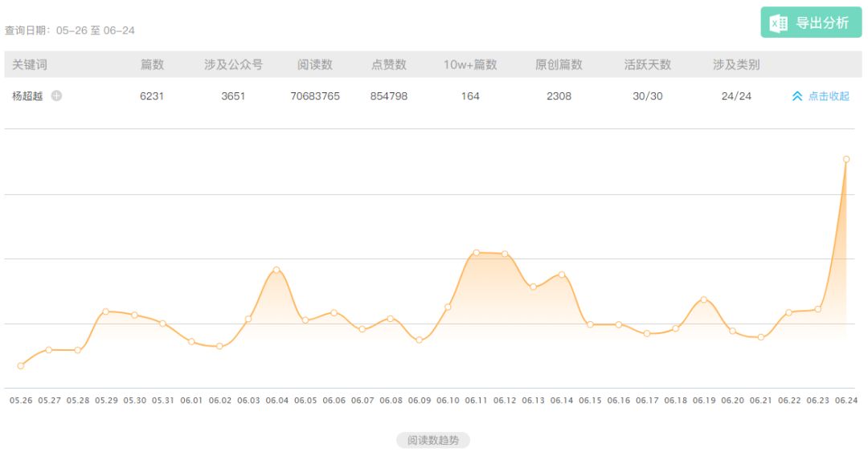
Task: Click the plus icon beside 杨超越
Action: [x=57, y=96]
